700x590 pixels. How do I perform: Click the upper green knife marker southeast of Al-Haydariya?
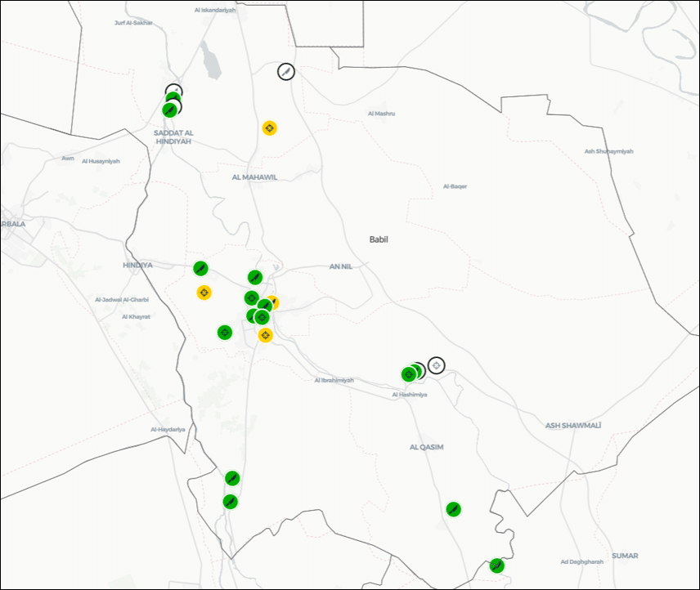pos(232,478)
